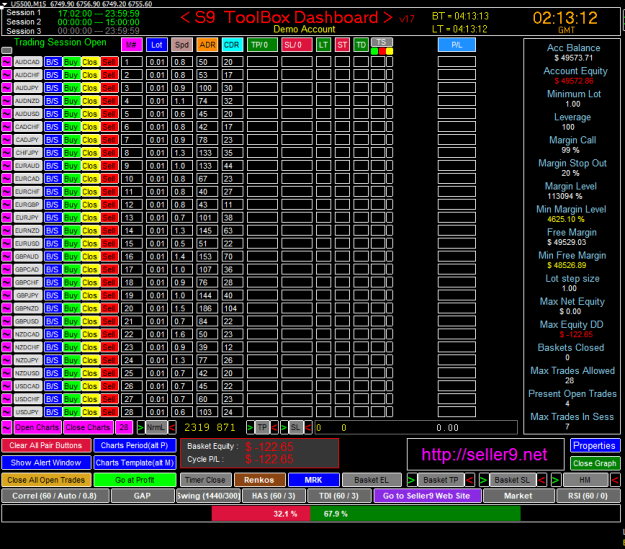
Task: Open the chart icon beside EURAUD
Action: [7, 165]
